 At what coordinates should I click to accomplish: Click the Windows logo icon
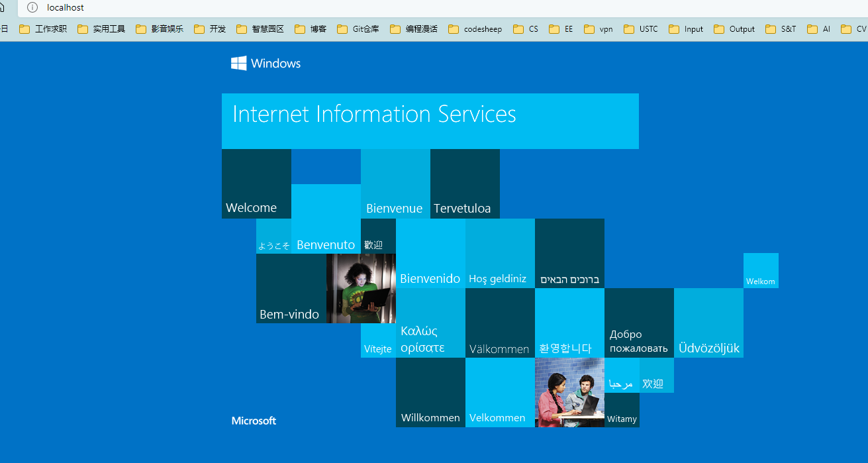238,63
